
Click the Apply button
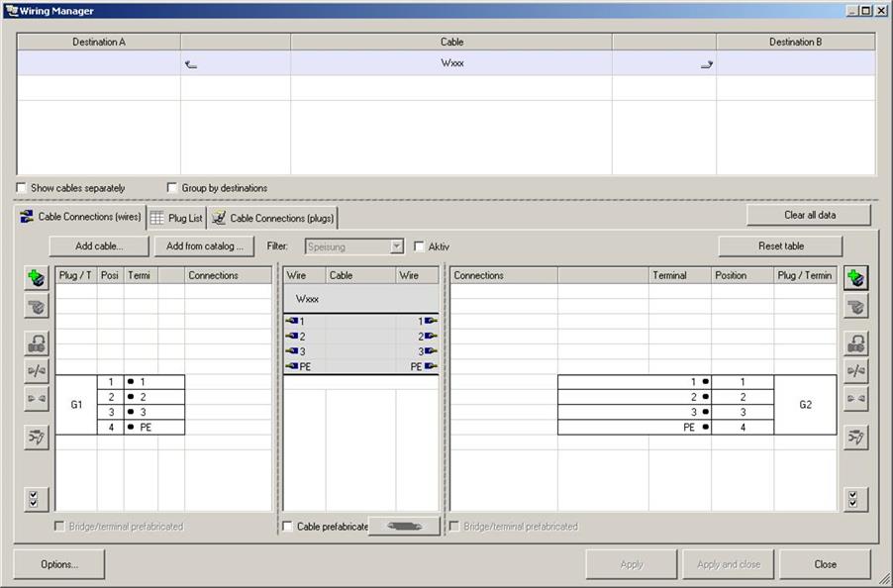click(x=632, y=564)
